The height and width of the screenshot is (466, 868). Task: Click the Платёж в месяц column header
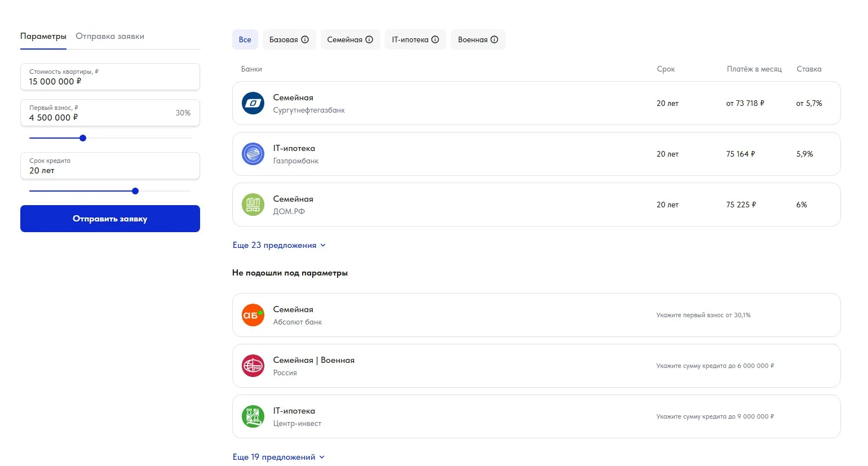(x=754, y=69)
